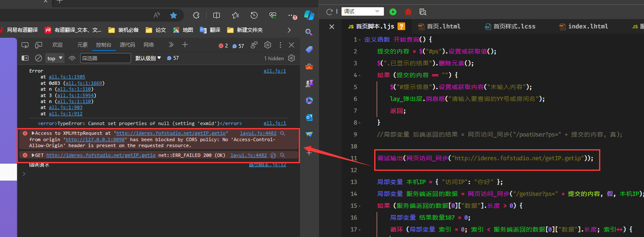
Task: Open the 网易有道翻译 bookmark
Action: tap(19, 30)
